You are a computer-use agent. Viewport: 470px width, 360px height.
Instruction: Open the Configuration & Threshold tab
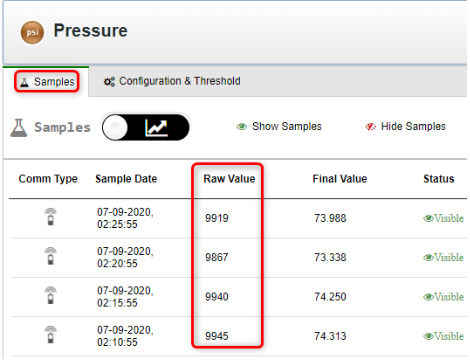tap(172, 81)
